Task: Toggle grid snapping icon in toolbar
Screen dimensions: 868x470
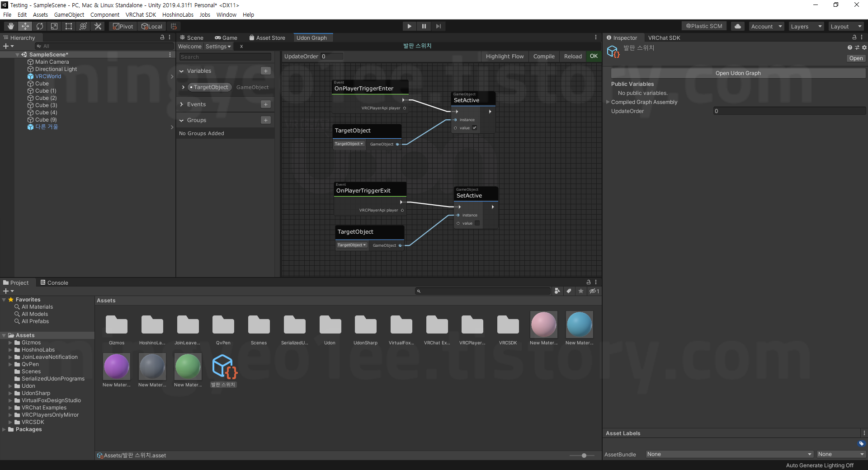Action: click(174, 26)
